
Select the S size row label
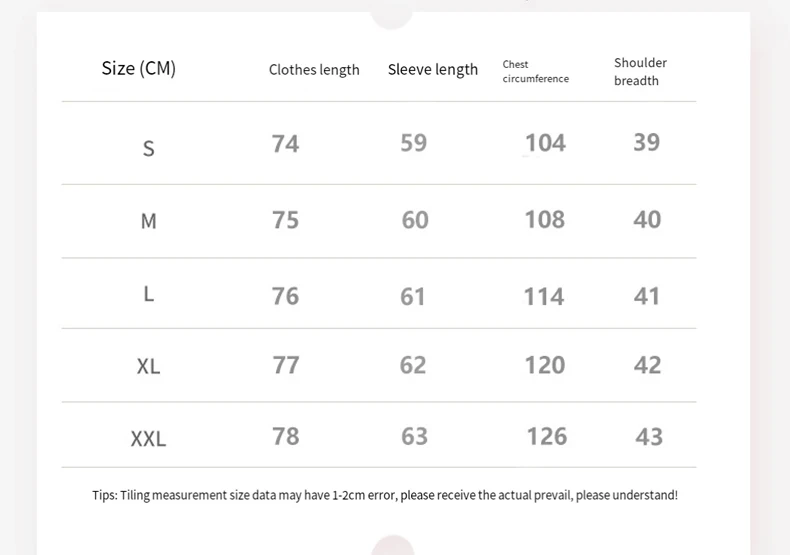pyautogui.click(x=149, y=149)
